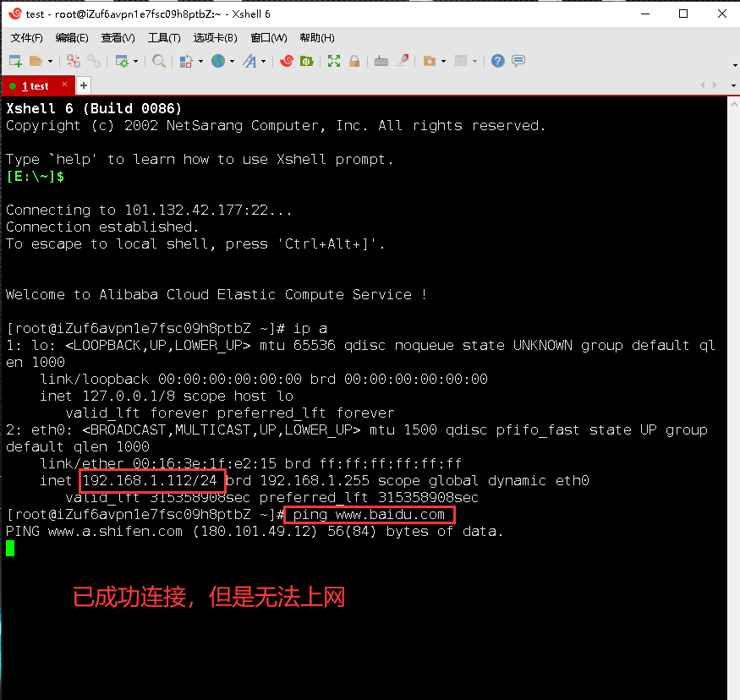This screenshot has width=740, height=700.
Task: Click the Reconnect chain icon
Action: click(x=94, y=61)
